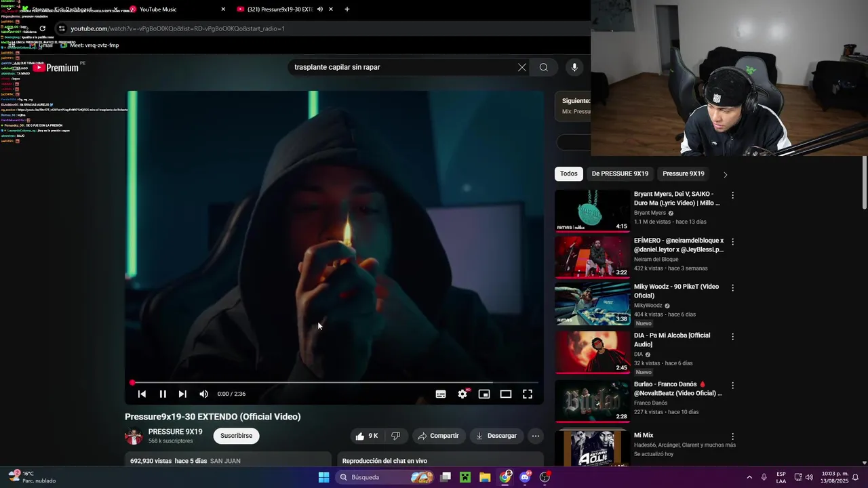The height and width of the screenshot is (488, 868).
Task: Open options for DIA video
Action: pos(732,336)
